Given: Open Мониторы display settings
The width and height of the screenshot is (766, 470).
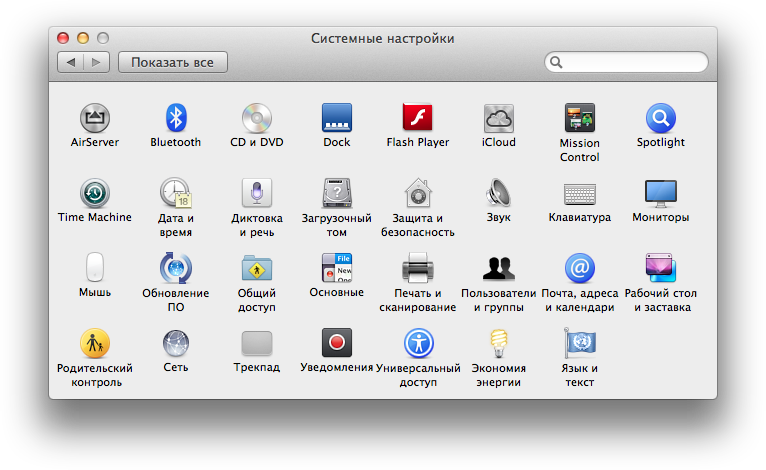Looking at the screenshot, I should (660, 193).
